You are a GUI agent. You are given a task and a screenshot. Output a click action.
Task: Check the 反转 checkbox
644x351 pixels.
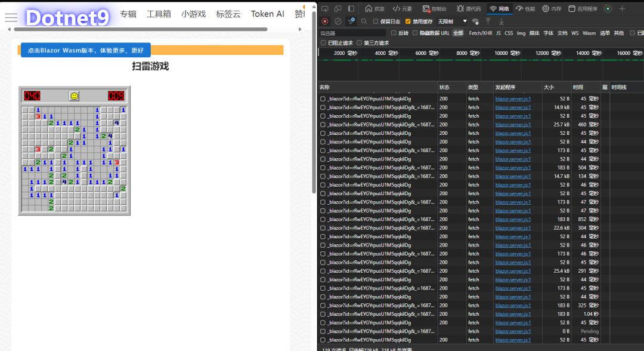tap(394, 33)
